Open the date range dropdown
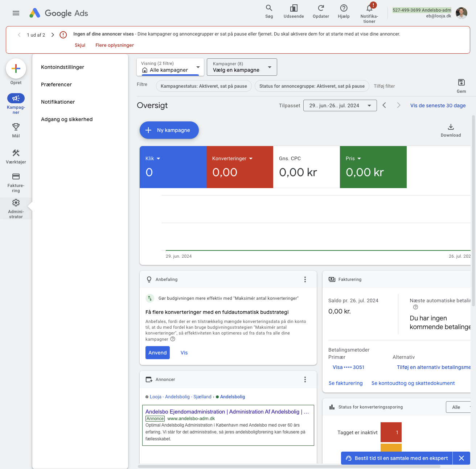Image resolution: width=476 pixels, height=469 pixels. click(x=340, y=105)
